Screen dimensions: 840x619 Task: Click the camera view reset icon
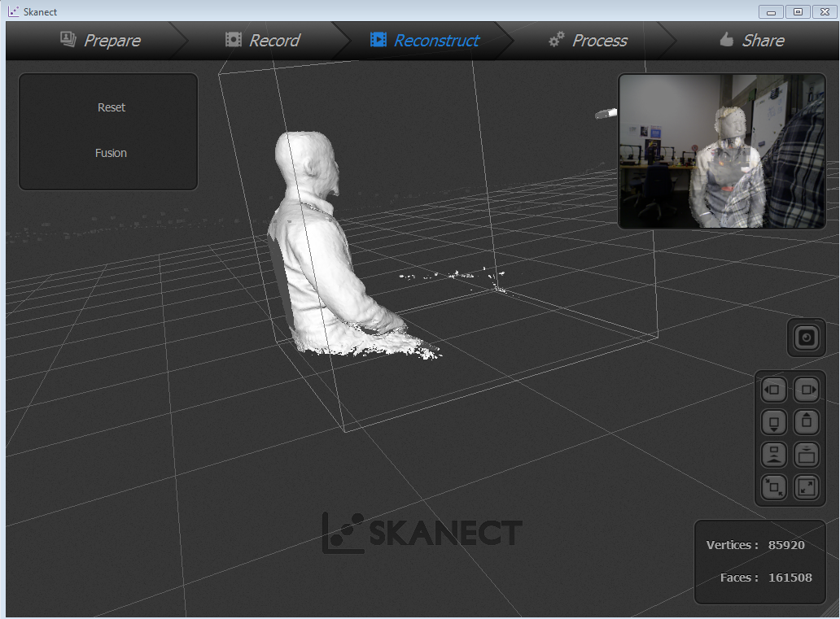tap(807, 338)
